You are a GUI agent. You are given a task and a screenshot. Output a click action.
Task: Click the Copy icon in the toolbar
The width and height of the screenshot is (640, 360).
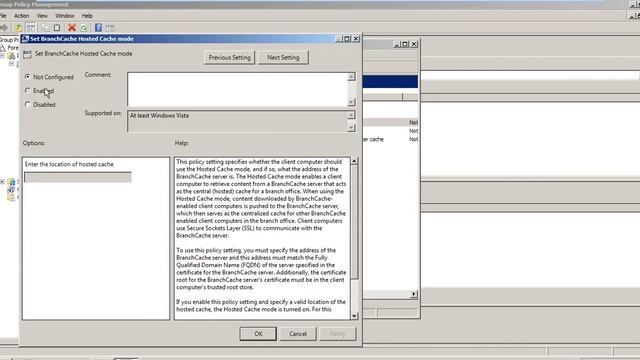point(44,28)
